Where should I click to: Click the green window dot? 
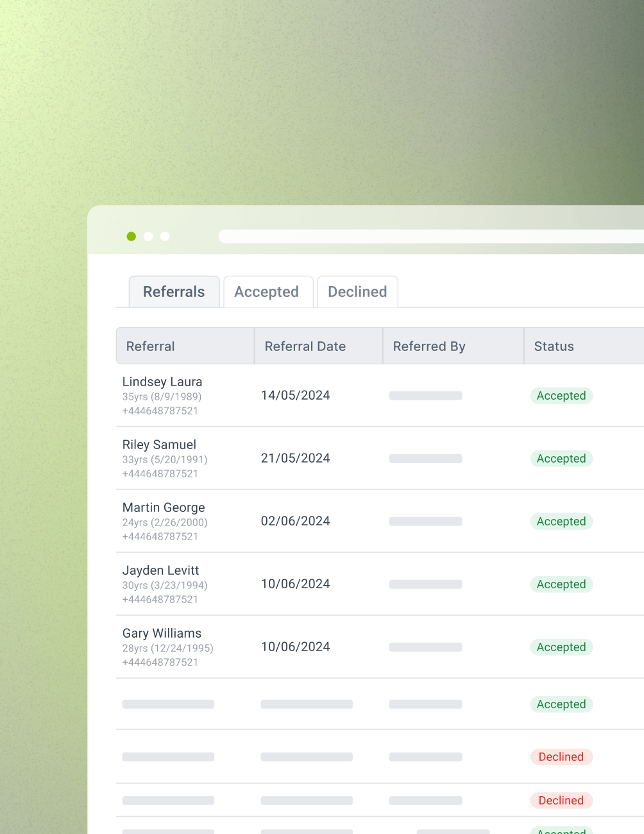click(131, 236)
